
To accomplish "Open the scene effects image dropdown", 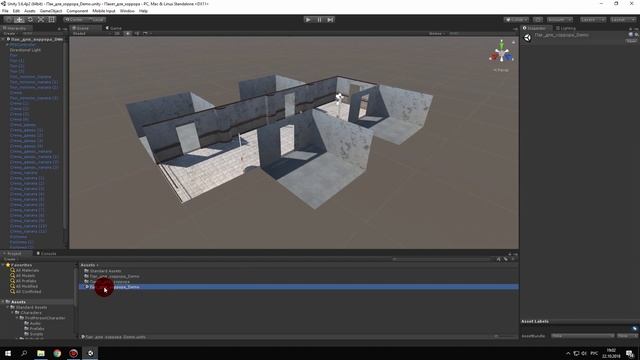I will [x=147, y=33].
